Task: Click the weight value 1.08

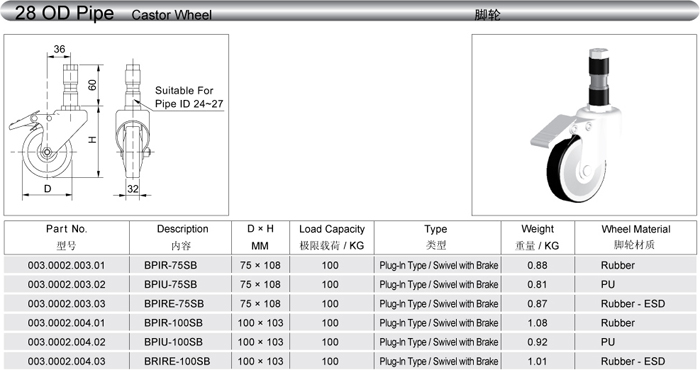Action: click(537, 323)
